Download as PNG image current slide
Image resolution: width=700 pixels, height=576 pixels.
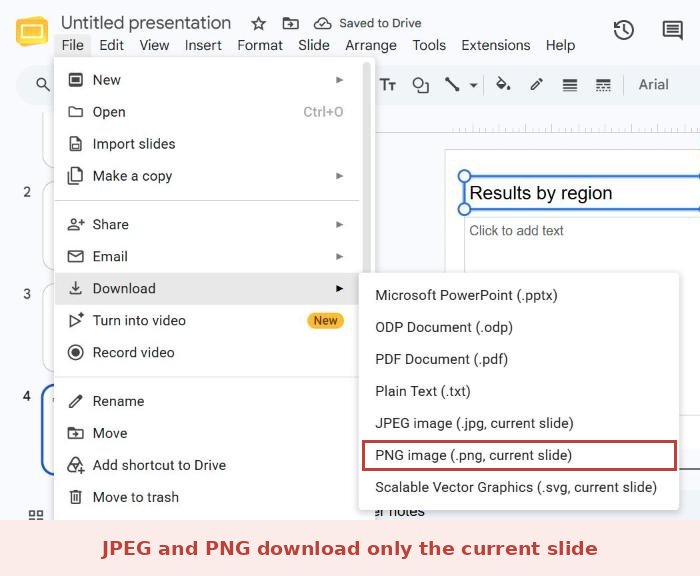coord(519,455)
